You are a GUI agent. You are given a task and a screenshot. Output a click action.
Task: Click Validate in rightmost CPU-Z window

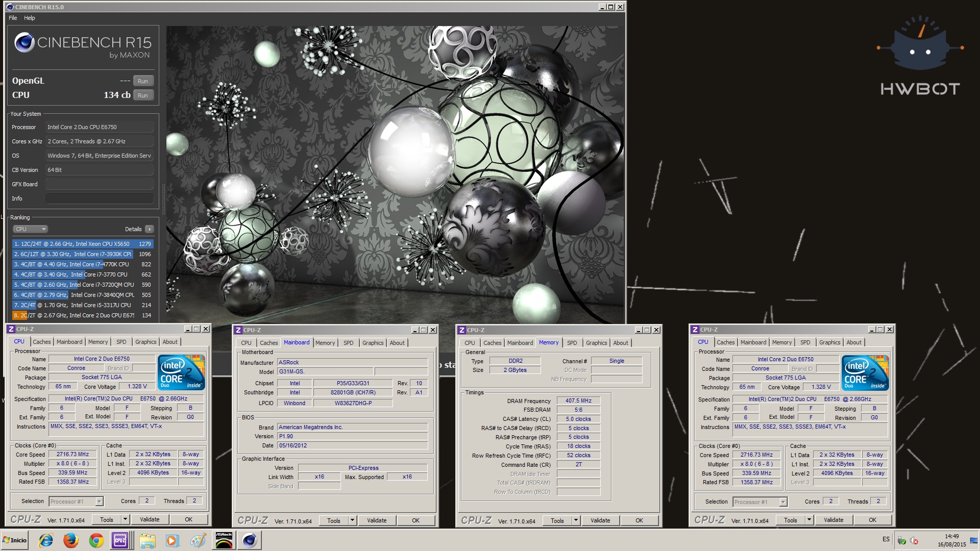click(834, 520)
